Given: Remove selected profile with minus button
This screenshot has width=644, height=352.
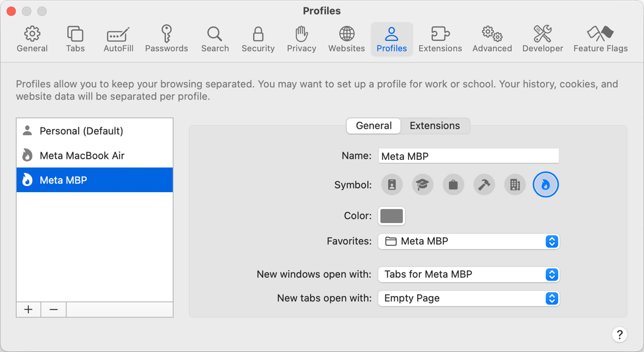Looking at the screenshot, I should [x=54, y=309].
